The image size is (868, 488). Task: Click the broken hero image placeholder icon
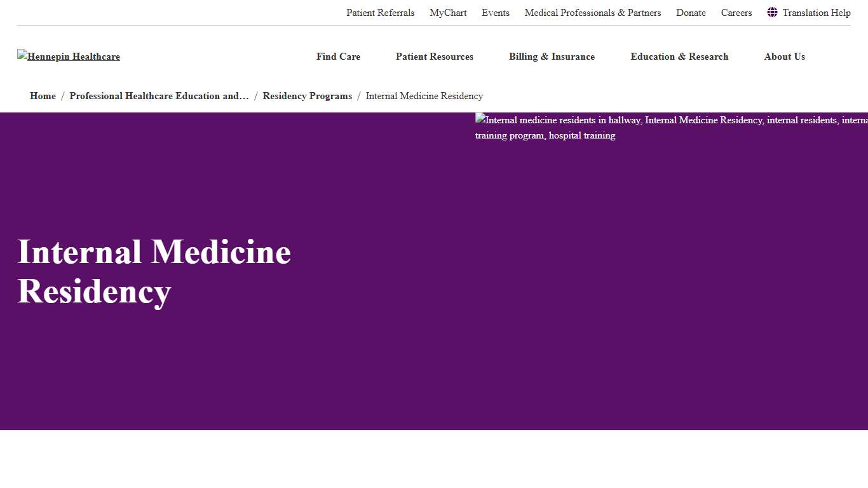tap(479, 119)
